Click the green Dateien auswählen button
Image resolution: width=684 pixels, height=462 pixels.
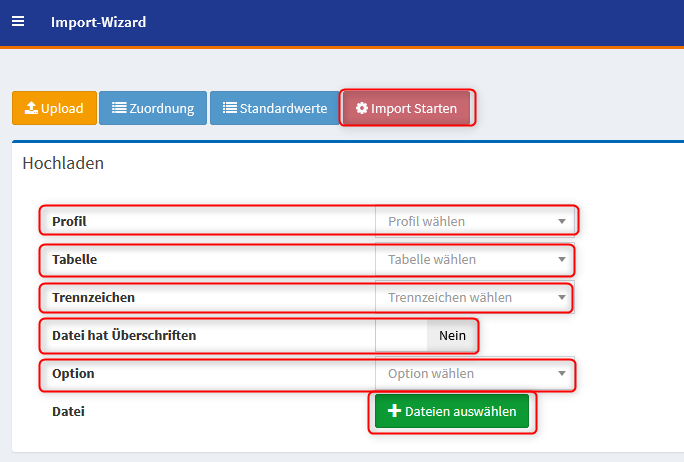pyautogui.click(x=451, y=411)
